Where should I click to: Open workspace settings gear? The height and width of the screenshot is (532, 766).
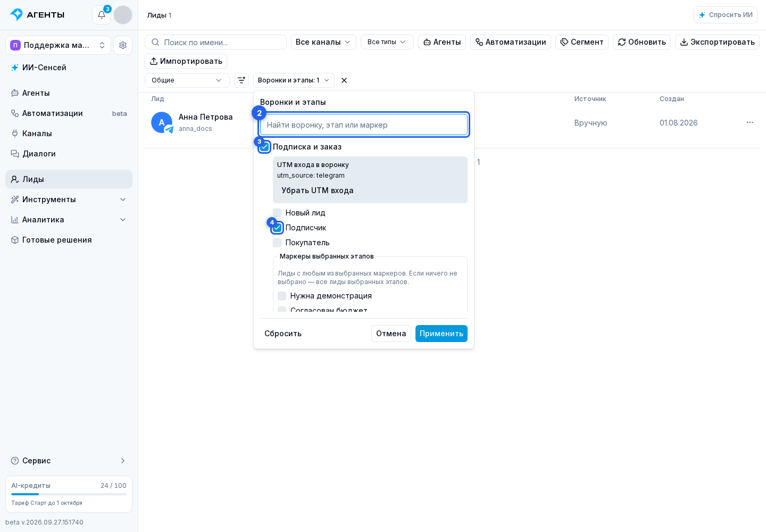(x=123, y=45)
